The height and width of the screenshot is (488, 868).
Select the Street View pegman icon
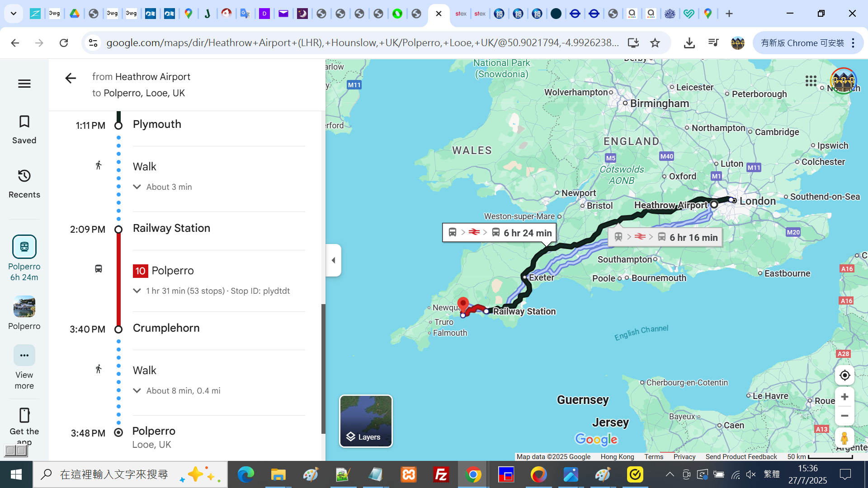(x=844, y=438)
